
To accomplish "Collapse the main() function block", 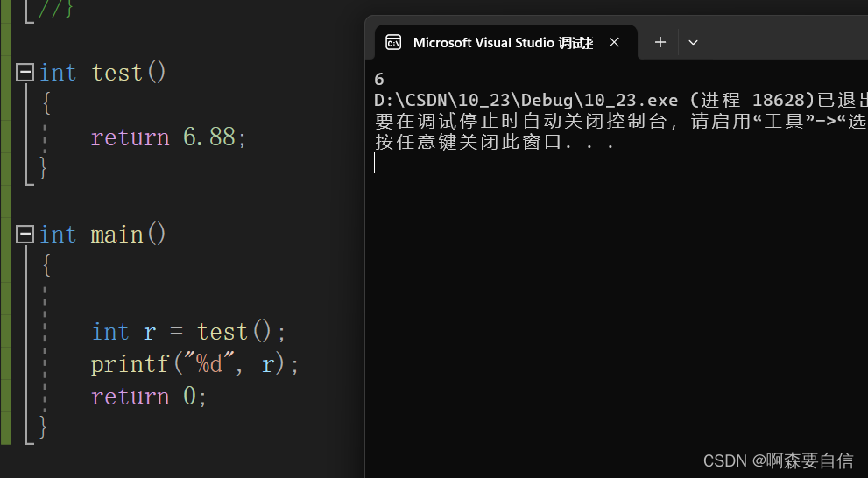I will point(25,235).
